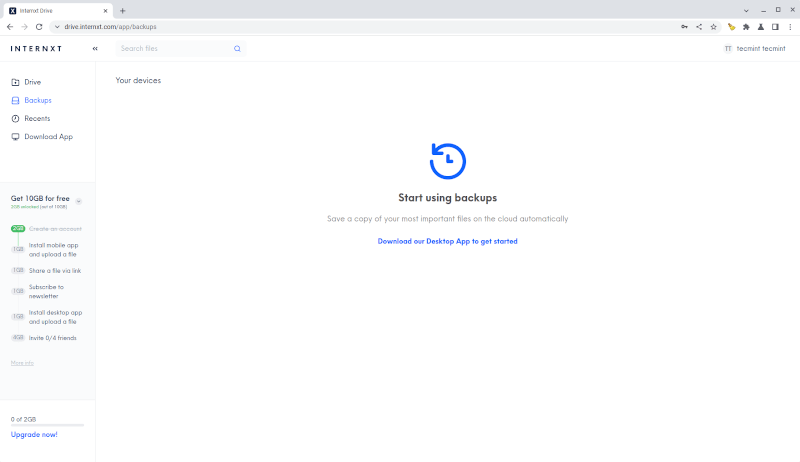Image resolution: width=800 pixels, height=462 pixels.
Task: Click the browser forward arrow
Action: tap(24, 27)
